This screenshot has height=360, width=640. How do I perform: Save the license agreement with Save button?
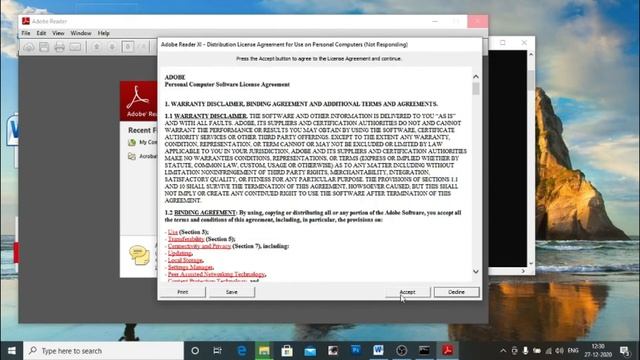(x=232, y=292)
